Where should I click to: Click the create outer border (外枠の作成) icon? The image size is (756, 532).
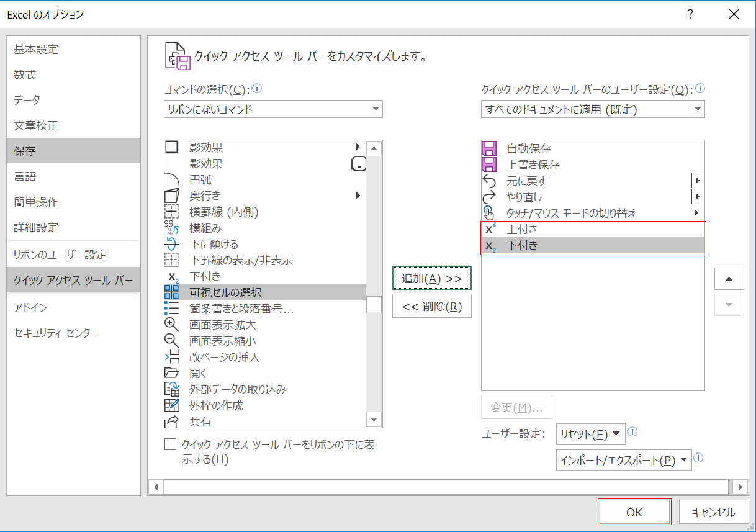click(172, 405)
